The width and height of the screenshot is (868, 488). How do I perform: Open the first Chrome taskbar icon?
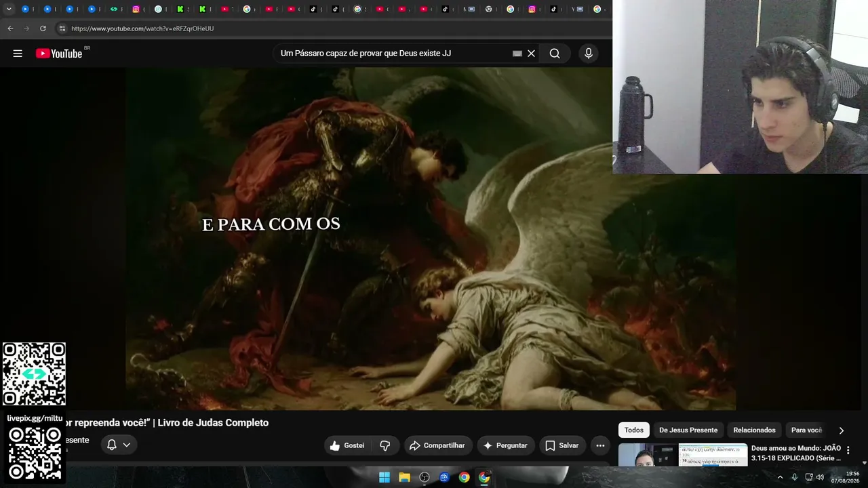click(x=464, y=477)
